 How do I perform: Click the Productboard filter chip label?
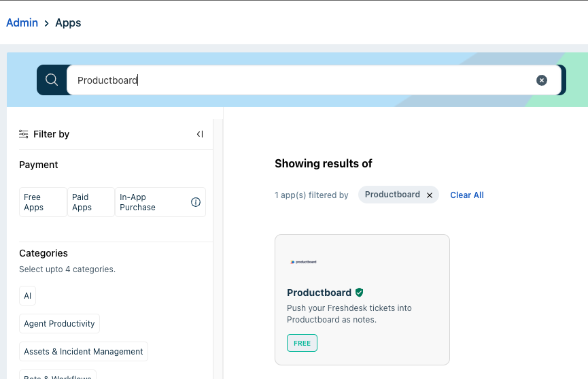pos(392,195)
